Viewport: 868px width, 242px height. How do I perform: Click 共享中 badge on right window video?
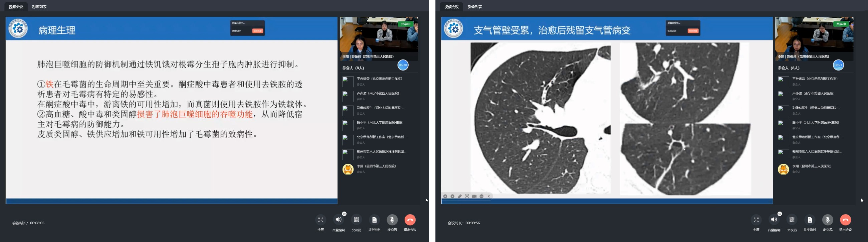coord(841,24)
